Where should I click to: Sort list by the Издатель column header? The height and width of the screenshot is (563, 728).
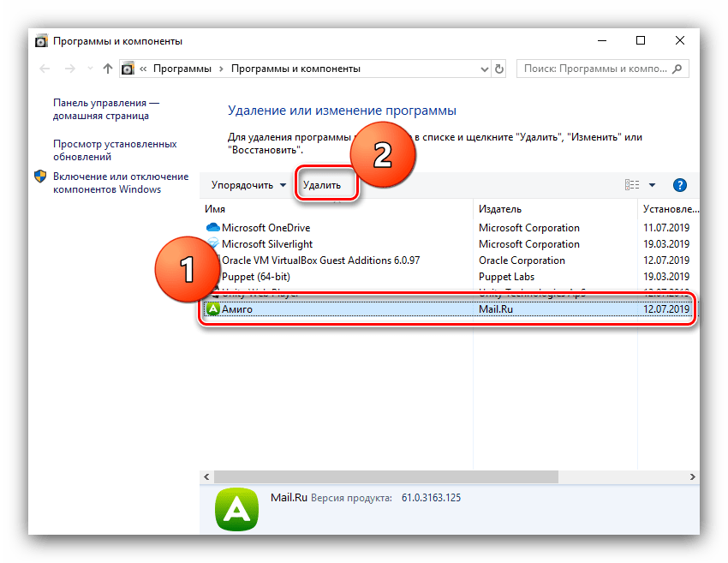500,209
